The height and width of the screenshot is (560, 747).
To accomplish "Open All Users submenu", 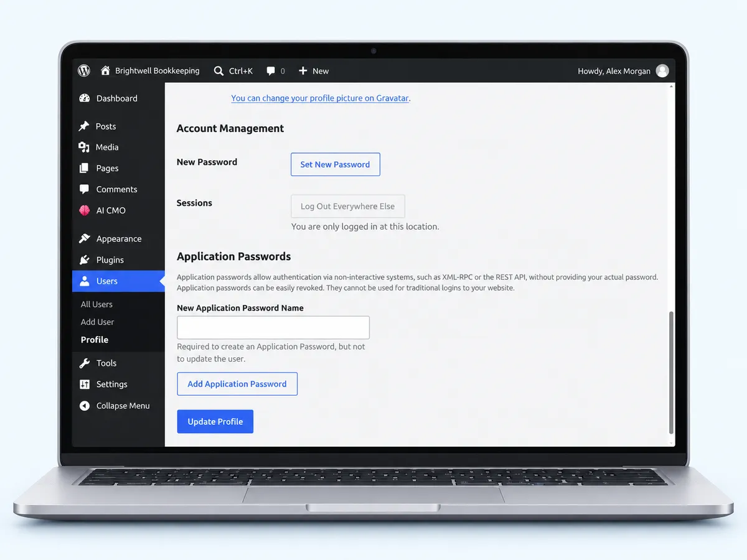I will point(96,304).
